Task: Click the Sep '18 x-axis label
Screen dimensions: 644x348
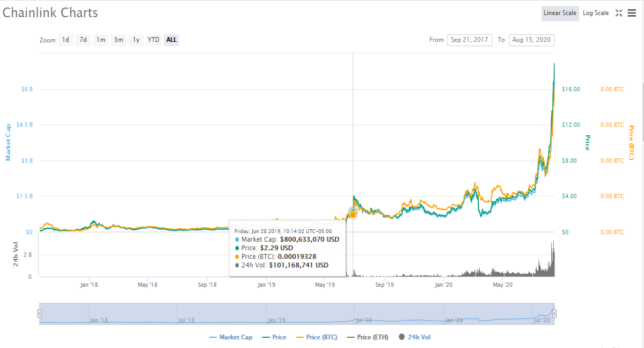Action: click(x=207, y=285)
